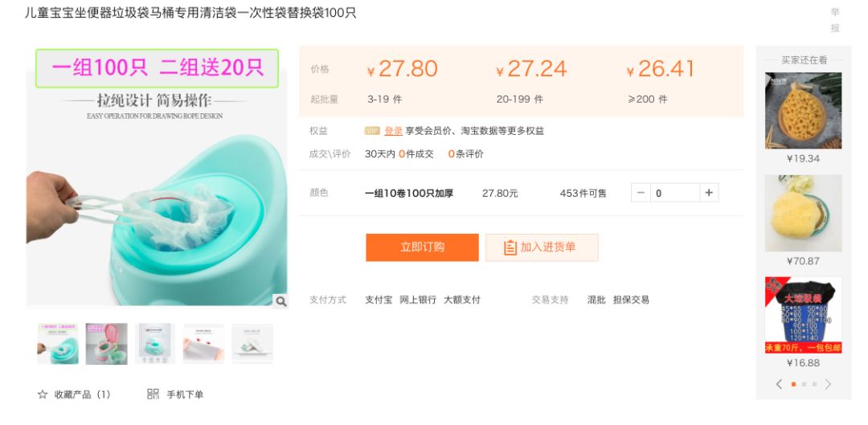The image size is (868, 425).
Task: Select the first green potty thumbnail
Action: pos(58,344)
